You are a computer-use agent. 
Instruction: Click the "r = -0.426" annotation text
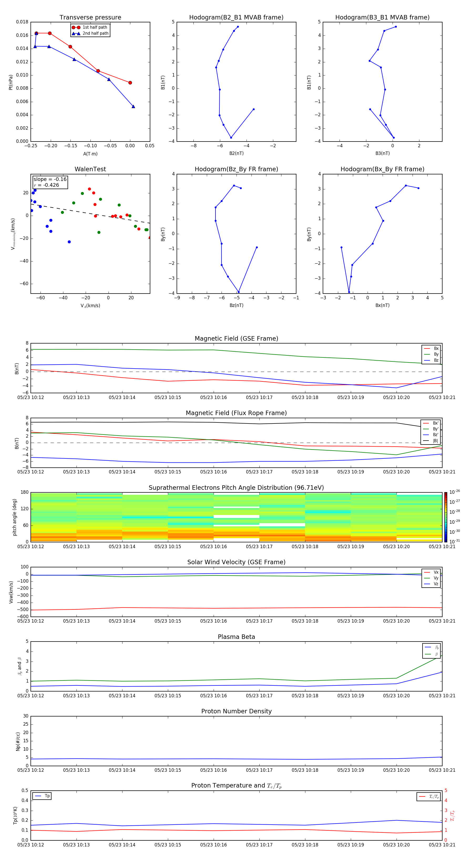(x=47, y=185)
